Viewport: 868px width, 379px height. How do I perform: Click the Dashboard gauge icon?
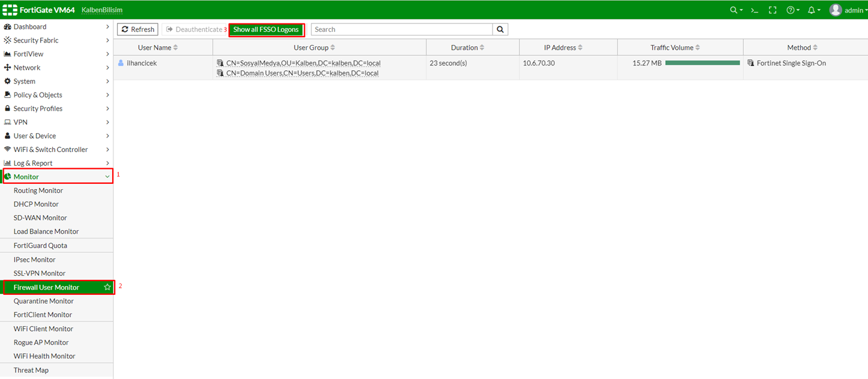8,27
